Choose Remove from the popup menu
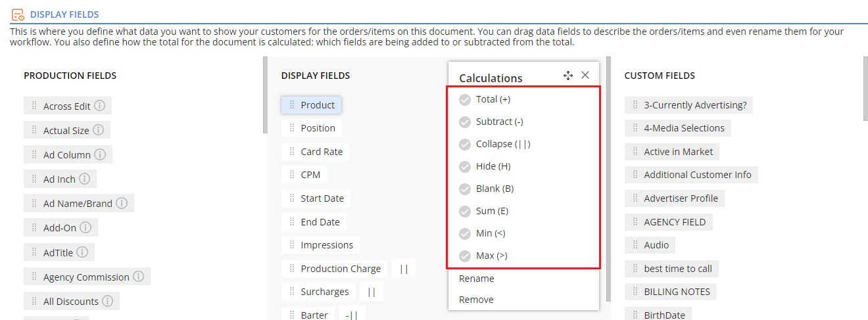868x320 pixels. (476, 300)
